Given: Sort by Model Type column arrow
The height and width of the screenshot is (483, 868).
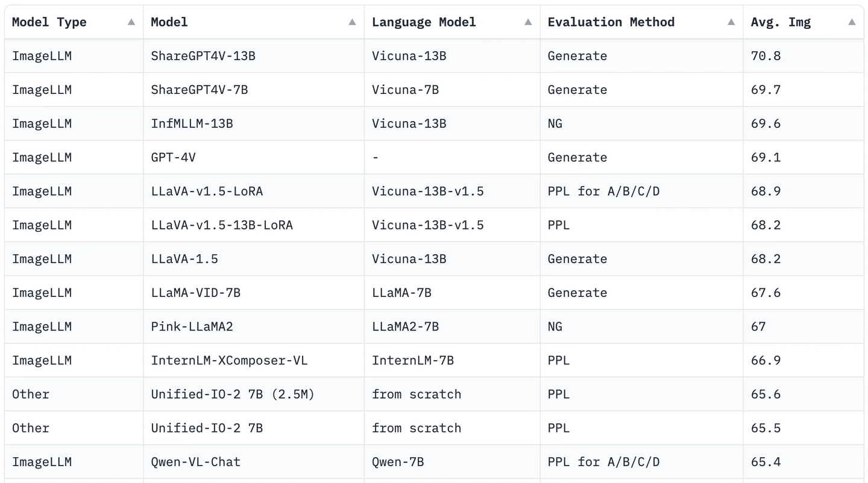Looking at the screenshot, I should pos(131,22).
